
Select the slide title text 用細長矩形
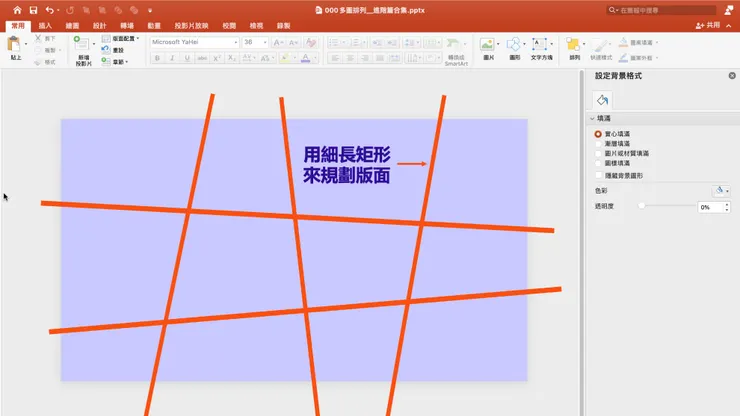pos(347,154)
